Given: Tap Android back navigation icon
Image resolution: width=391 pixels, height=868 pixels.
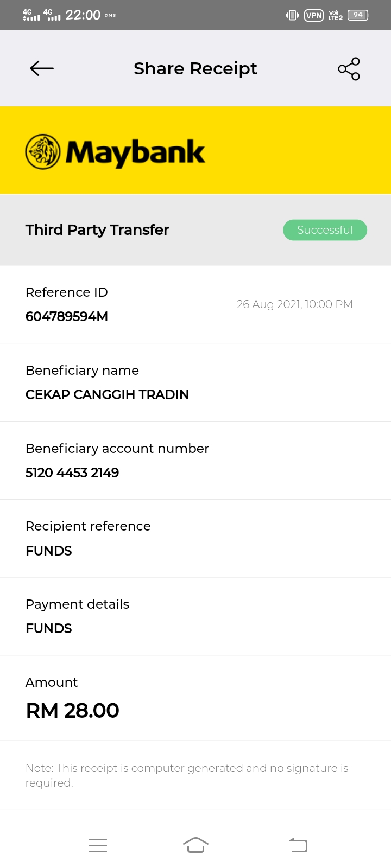Looking at the screenshot, I should tap(298, 845).
